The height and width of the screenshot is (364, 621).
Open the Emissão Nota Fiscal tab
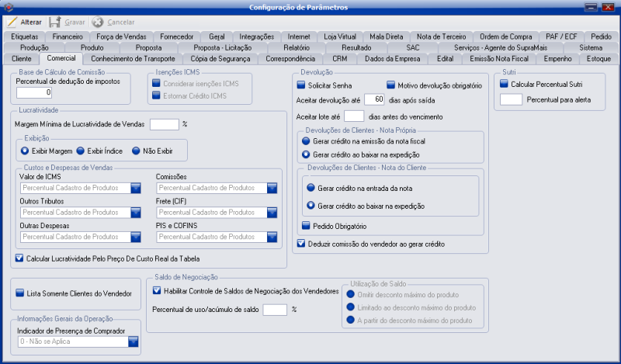499,59
